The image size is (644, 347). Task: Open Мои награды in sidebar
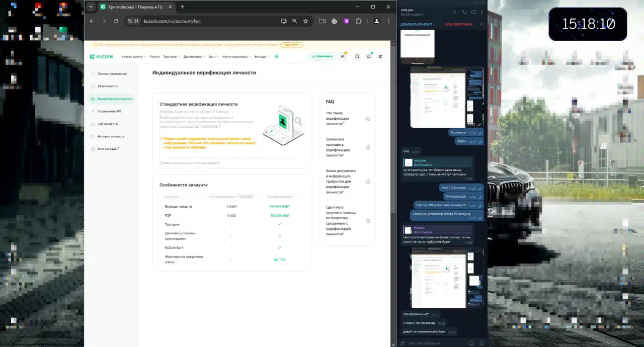click(107, 149)
